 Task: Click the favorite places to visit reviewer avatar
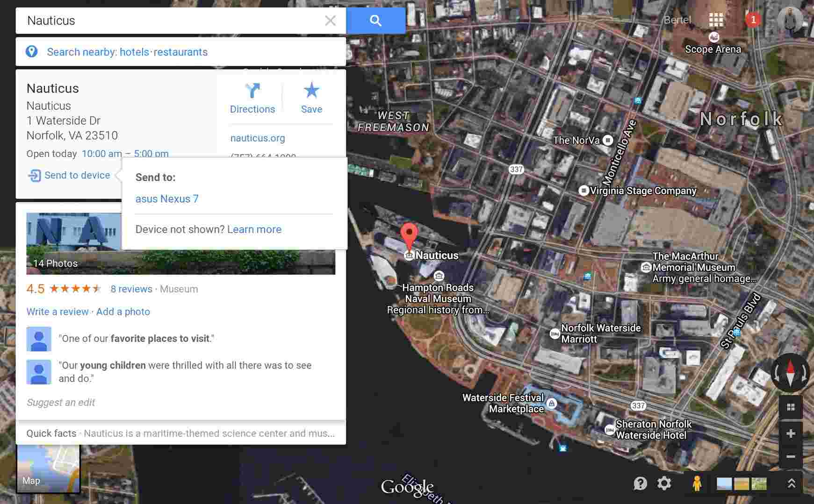[39, 339]
